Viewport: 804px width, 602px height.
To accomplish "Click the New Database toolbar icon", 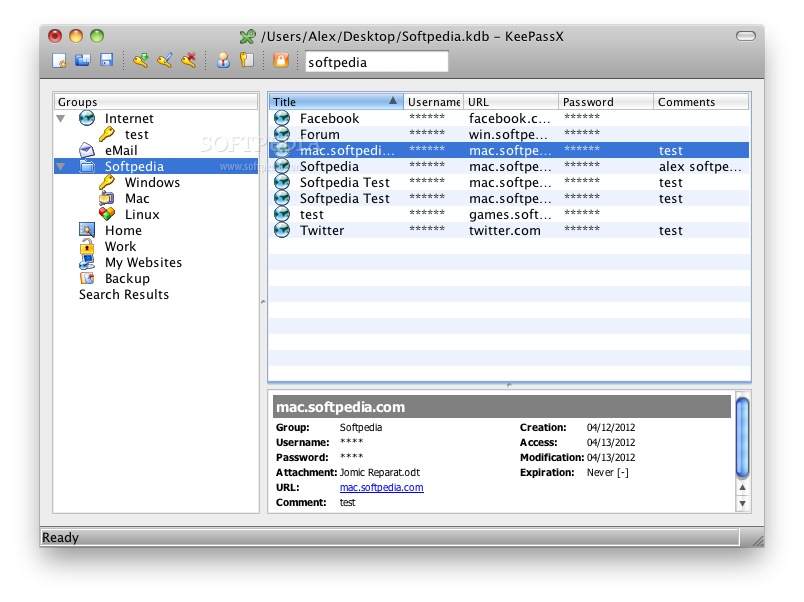I will 60,61.
